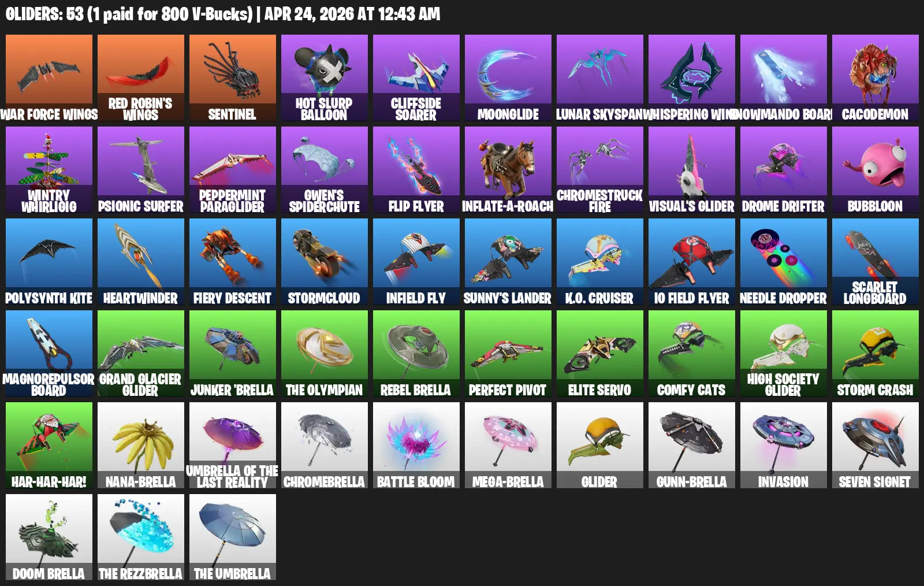Pick the default Glider tile
Viewport: 924px width, 586px height.
tap(600, 446)
